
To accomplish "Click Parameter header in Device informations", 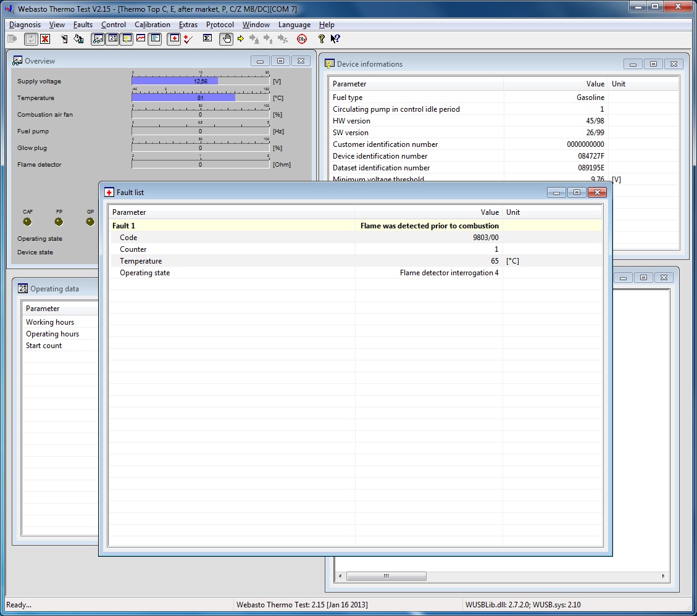I will point(416,84).
